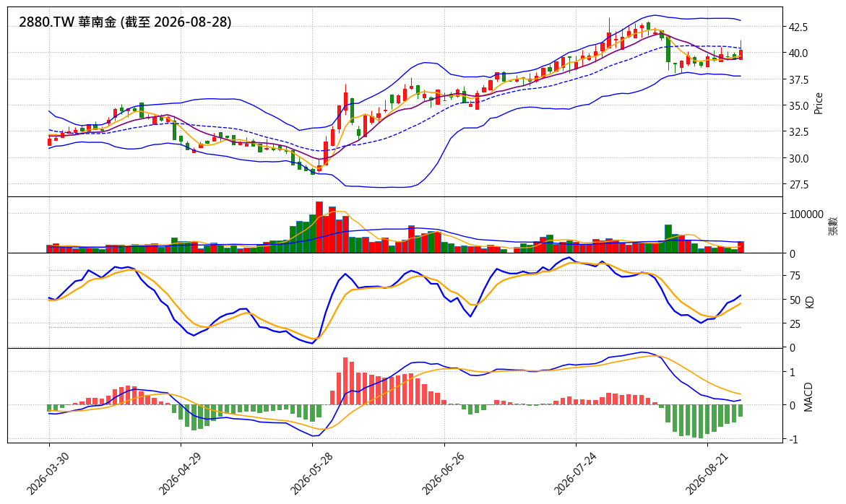Click the tallest green volume bar in mid-August
Viewport: 846px width, 504px height.
668,239
